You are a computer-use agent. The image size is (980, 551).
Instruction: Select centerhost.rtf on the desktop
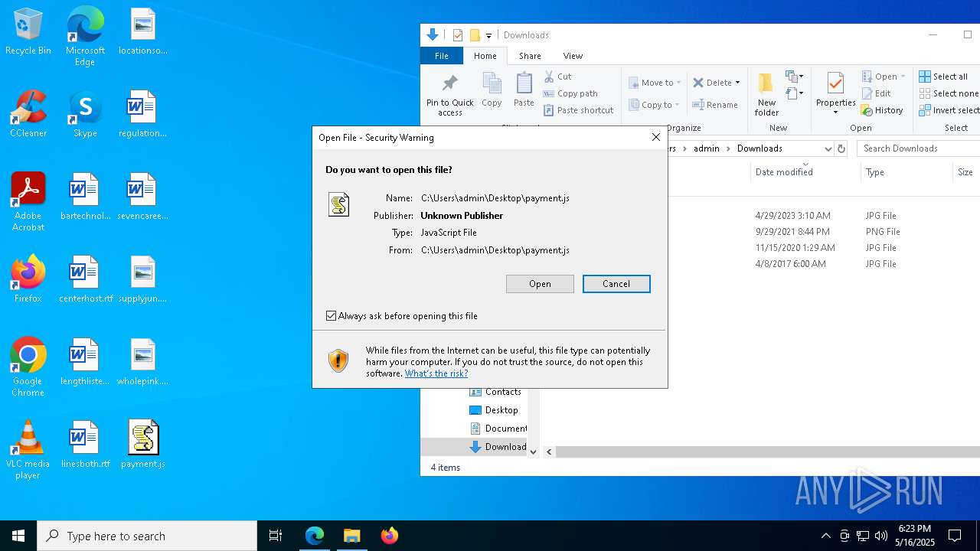click(86, 279)
